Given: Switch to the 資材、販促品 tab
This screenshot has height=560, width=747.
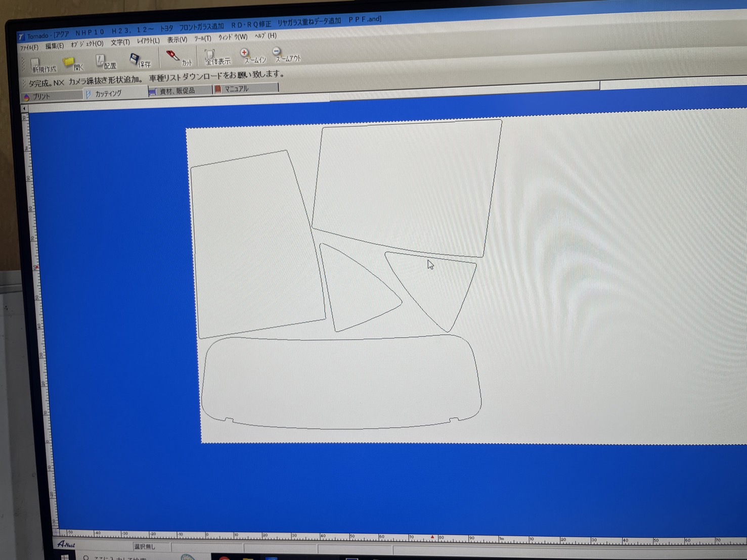Looking at the screenshot, I should click(x=180, y=91).
